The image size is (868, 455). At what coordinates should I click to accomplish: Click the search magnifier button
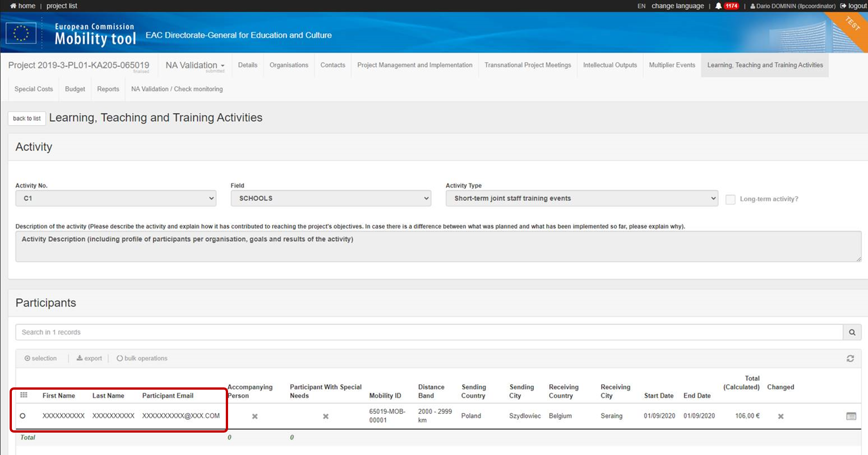[x=852, y=332]
